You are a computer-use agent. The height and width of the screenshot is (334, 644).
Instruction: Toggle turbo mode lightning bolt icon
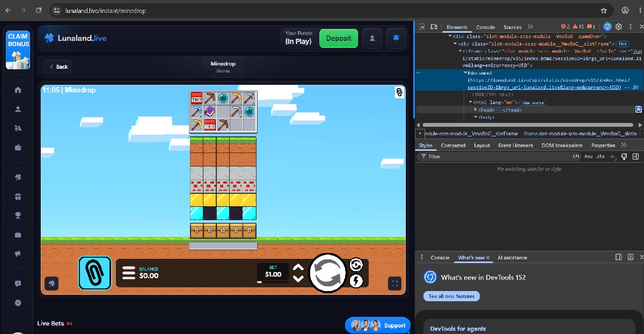[x=356, y=280]
